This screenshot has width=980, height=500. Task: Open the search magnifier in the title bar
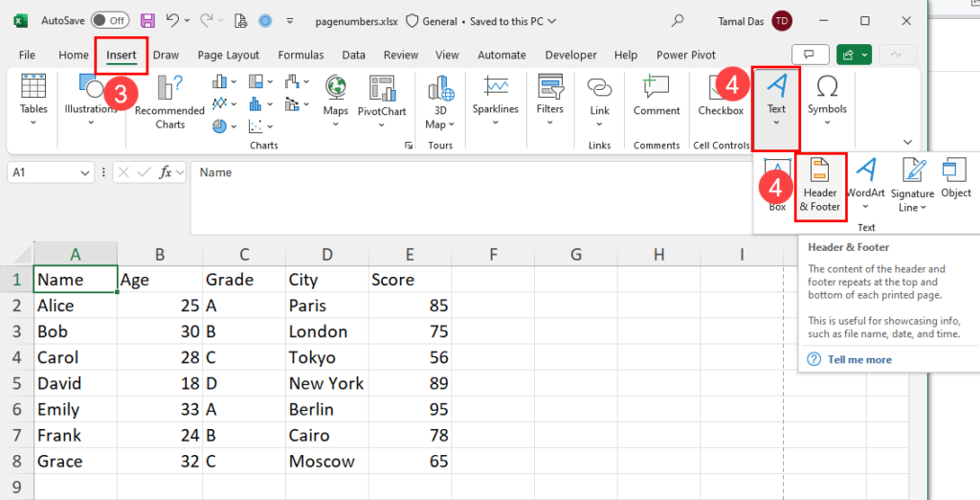(x=677, y=21)
